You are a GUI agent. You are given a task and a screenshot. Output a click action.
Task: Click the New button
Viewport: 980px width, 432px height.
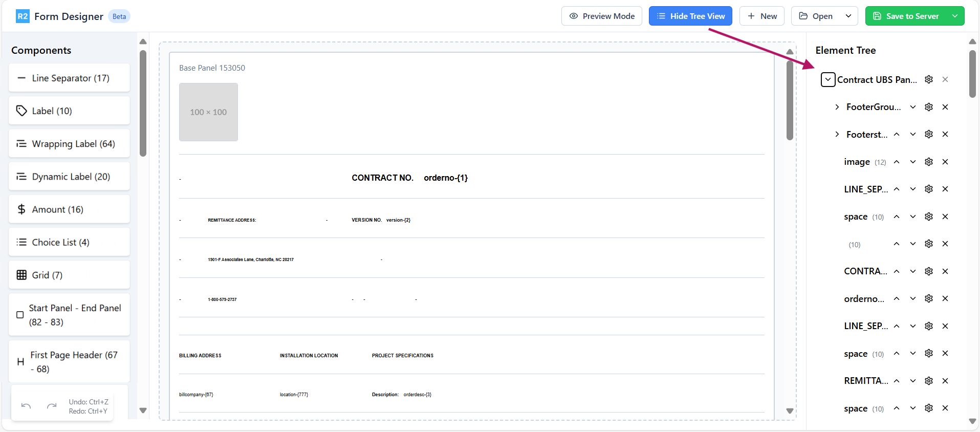762,16
